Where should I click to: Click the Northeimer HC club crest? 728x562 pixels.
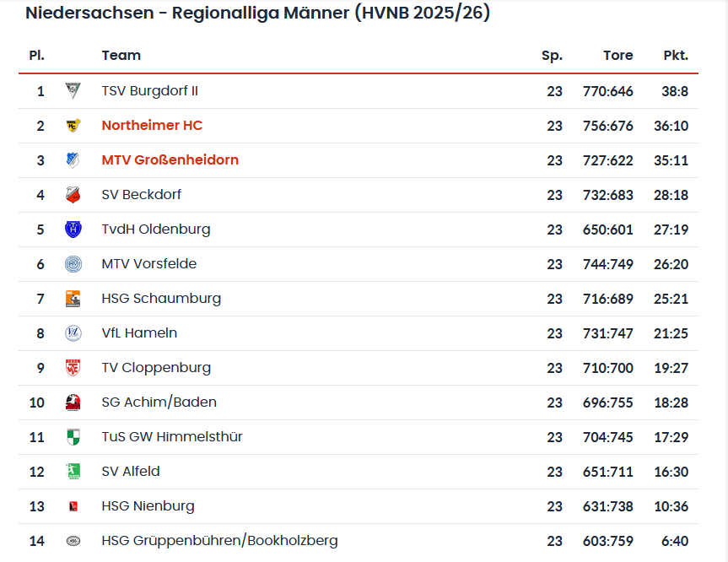73,126
